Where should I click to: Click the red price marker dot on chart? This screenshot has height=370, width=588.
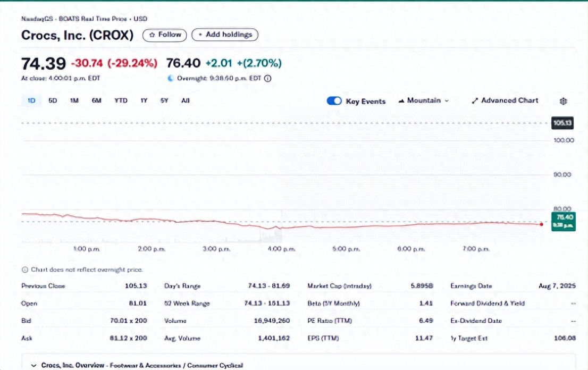click(541, 224)
